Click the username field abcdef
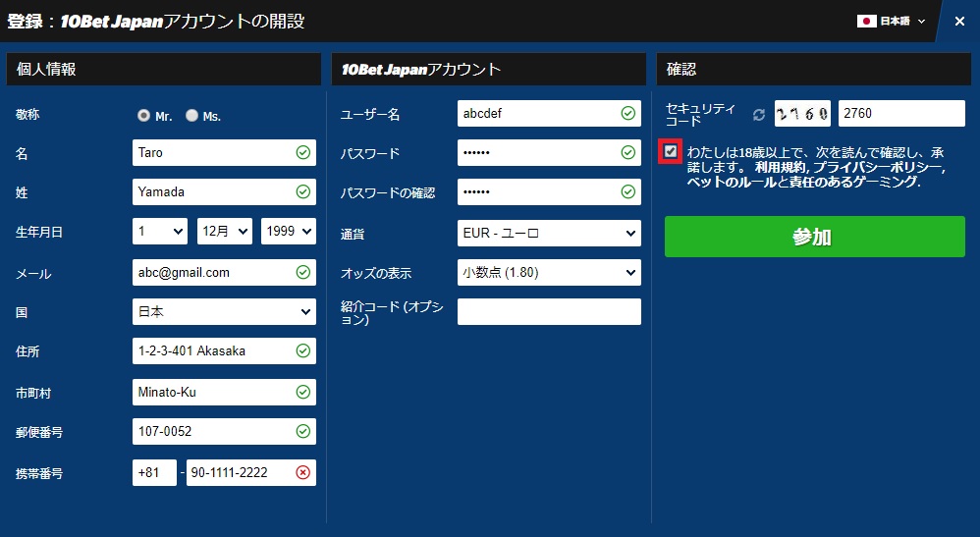Viewport: 980px width, 537px height. tap(549, 113)
